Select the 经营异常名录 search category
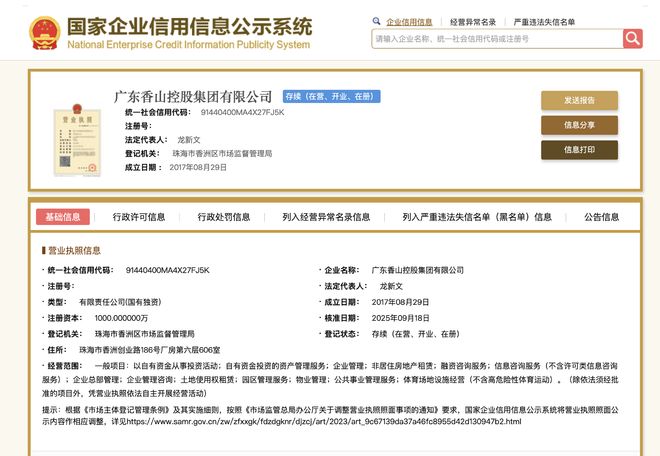Viewport: 660px width, 456px height. [x=473, y=22]
